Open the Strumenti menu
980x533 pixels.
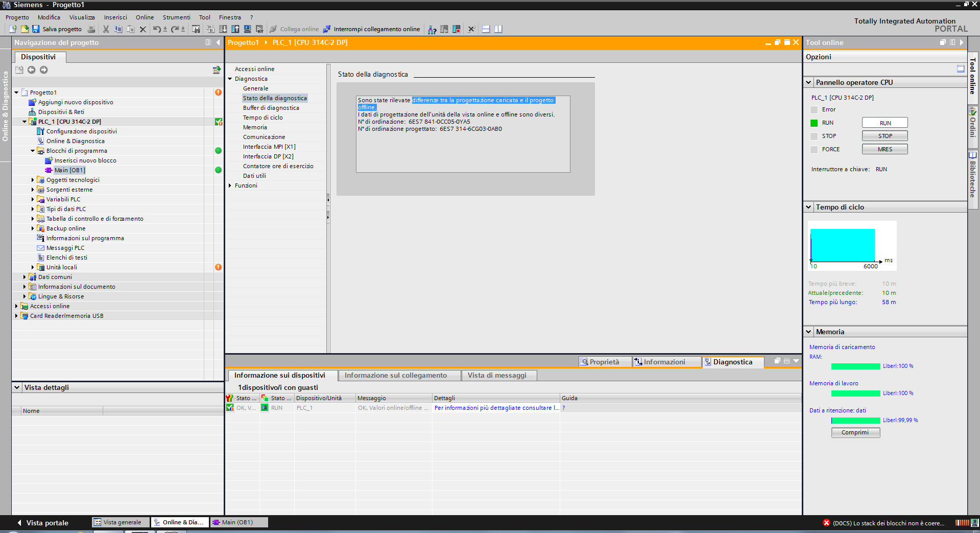(x=176, y=17)
